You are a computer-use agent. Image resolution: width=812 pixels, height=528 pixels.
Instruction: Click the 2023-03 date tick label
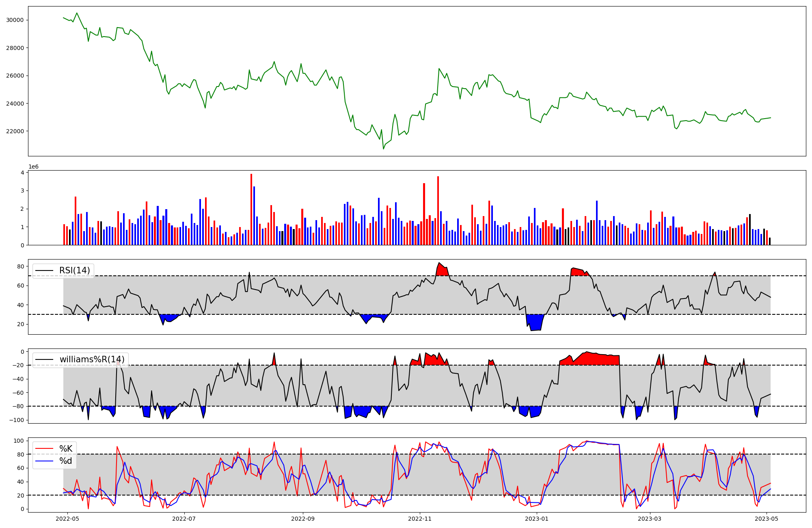(650, 519)
